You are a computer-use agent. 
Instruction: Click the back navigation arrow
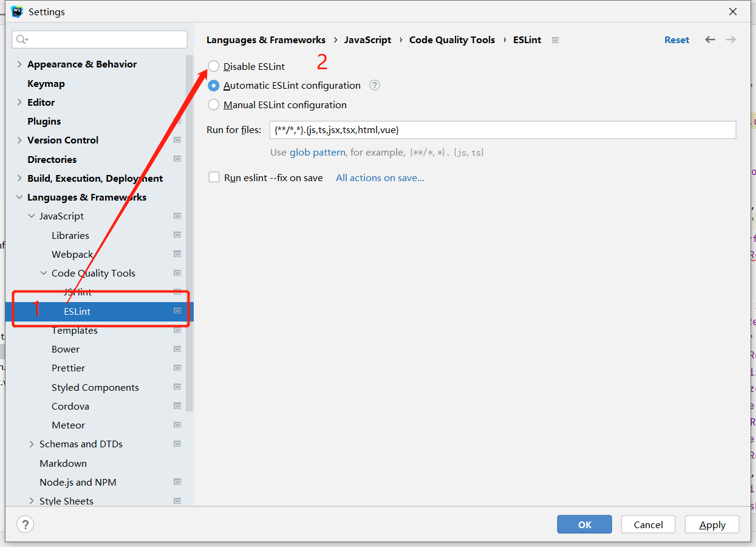tap(710, 40)
